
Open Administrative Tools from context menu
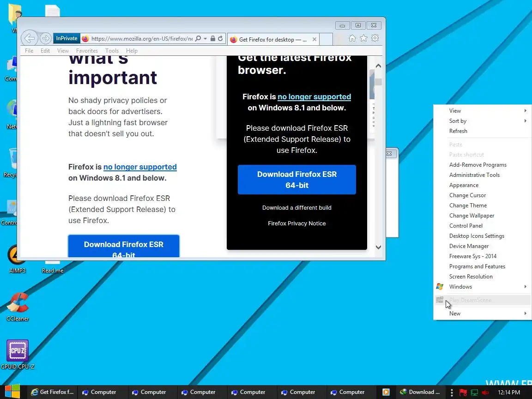coord(483,175)
